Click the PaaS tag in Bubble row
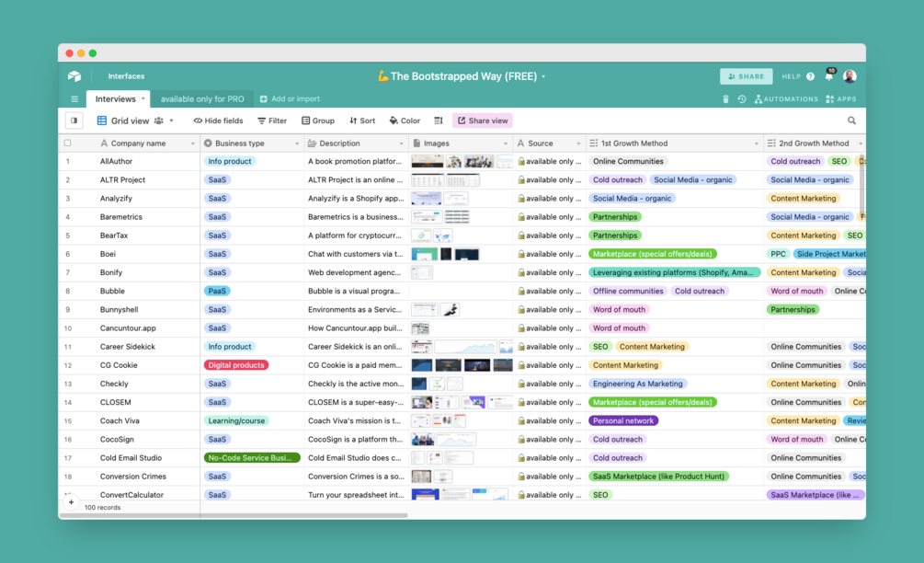Viewport: 924px width, 563px height. coord(217,291)
